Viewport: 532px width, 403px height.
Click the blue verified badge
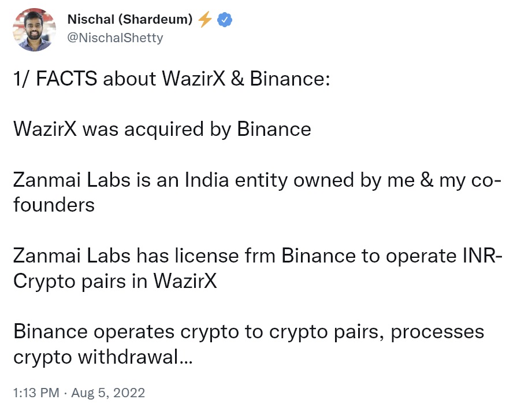tap(224, 20)
